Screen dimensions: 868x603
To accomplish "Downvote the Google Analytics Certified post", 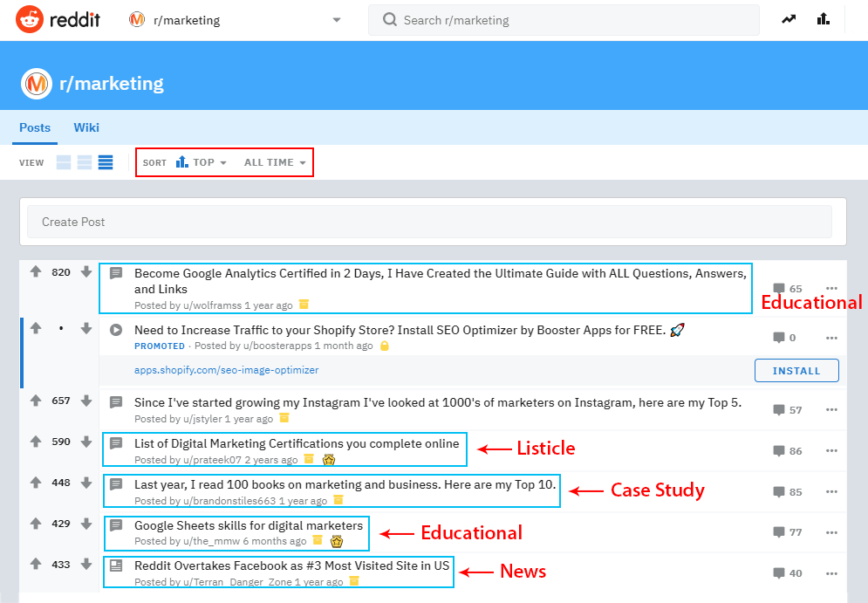I will pyautogui.click(x=85, y=271).
